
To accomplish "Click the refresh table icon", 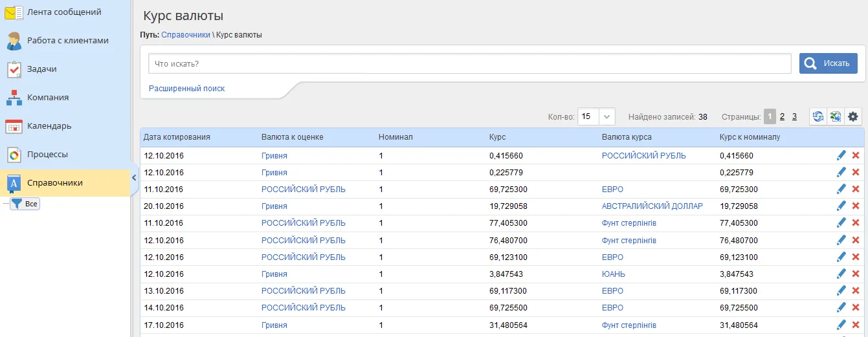I will pos(818,116).
